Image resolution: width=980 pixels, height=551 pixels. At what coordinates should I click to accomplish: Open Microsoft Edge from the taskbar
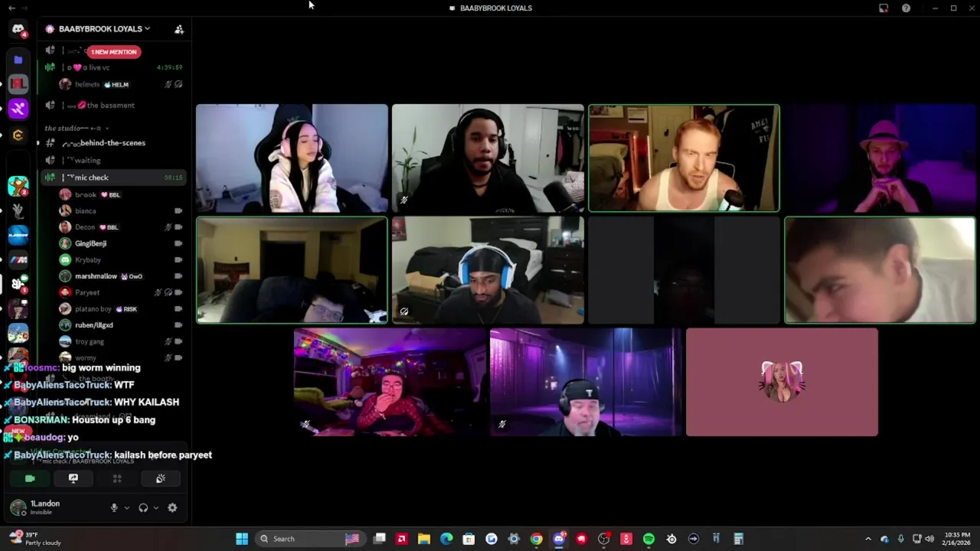click(x=446, y=539)
